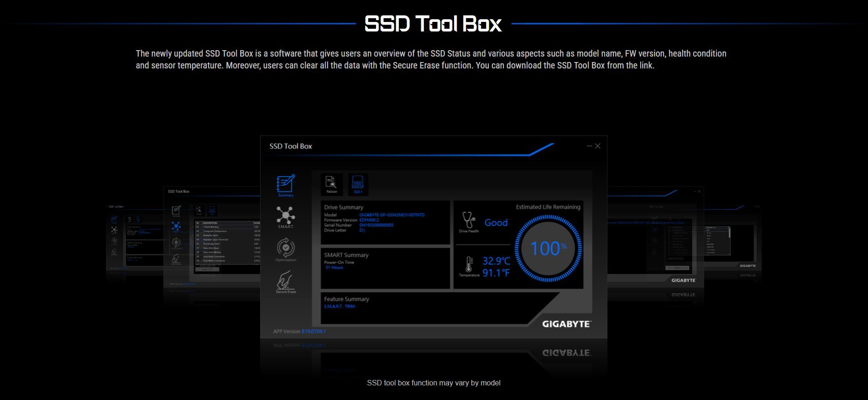Minimize the center SSD Tool Box window
Screen dimensions: 868x400
[589, 146]
